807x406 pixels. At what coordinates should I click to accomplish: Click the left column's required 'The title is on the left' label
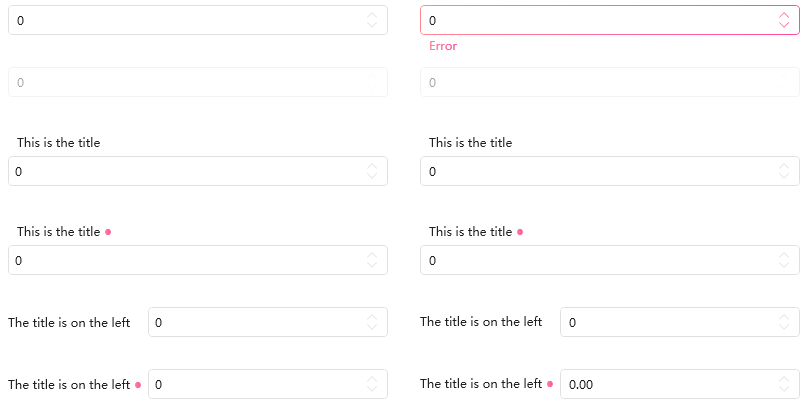pyautogui.click(x=69, y=384)
